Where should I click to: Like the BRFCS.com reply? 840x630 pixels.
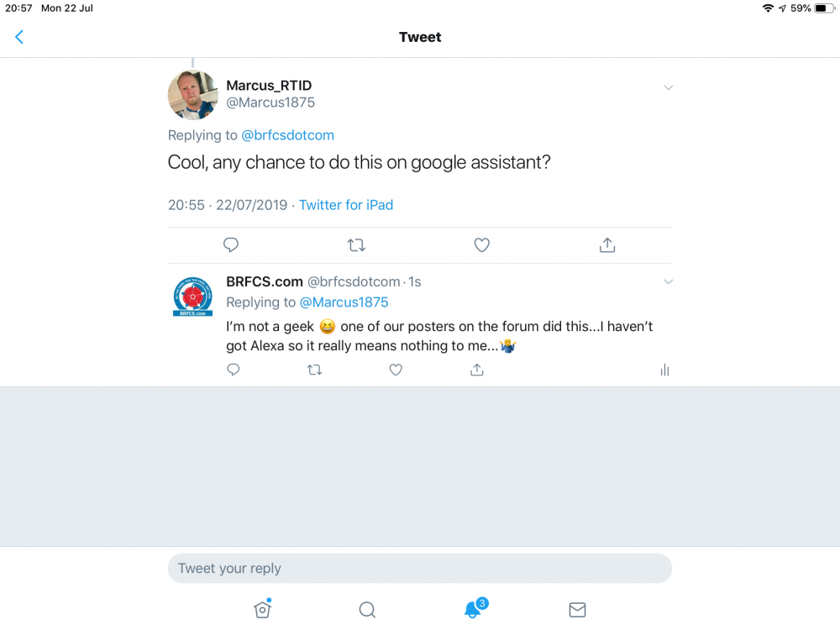(x=396, y=370)
